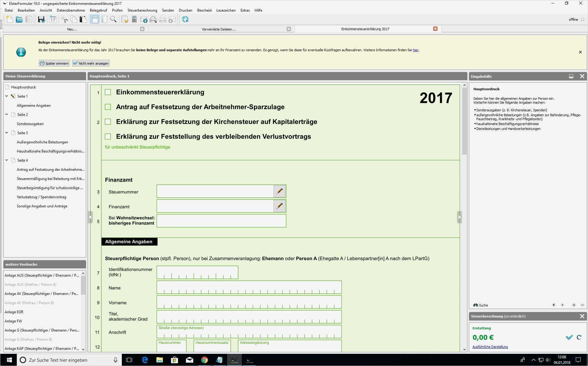Open the Steuerberechnung menu
This screenshot has width=588, height=366.
click(142, 10)
